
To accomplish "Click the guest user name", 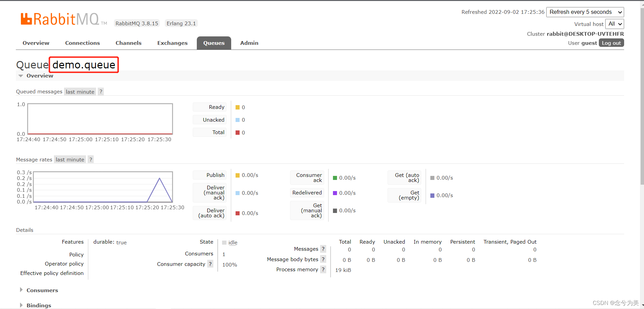I will click(x=589, y=43).
